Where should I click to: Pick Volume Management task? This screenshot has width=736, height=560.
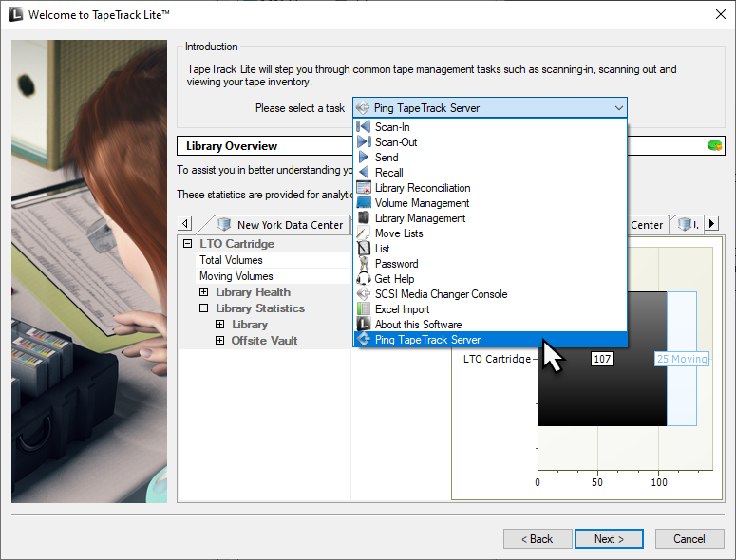[490, 202]
